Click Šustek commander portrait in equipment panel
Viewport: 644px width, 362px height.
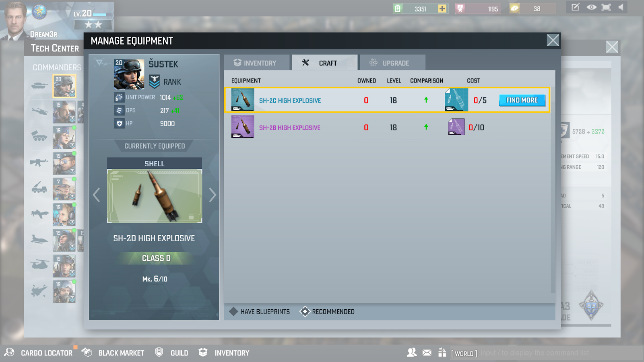129,74
